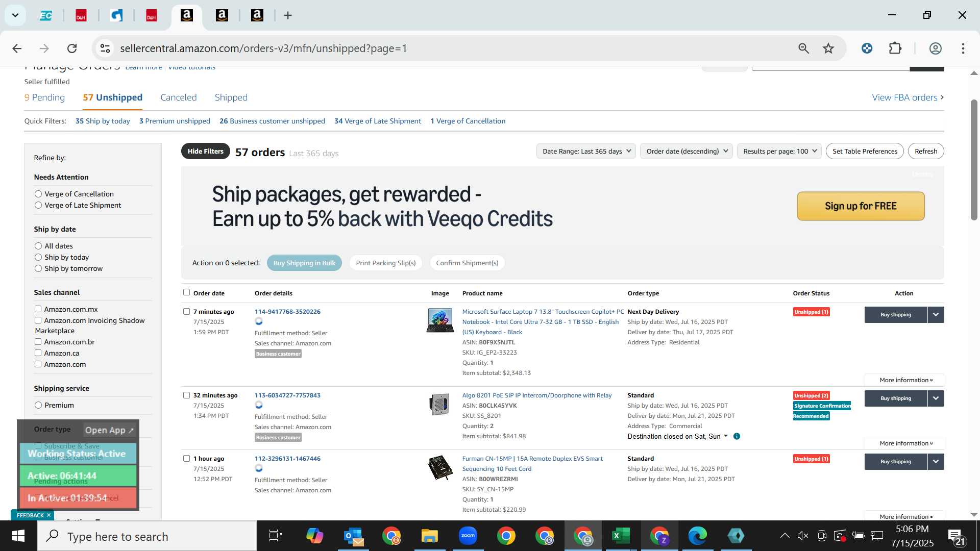Image resolution: width=980 pixels, height=551 pixels.
Task: Open a new browser tab with plus icon
Action: tap(288, 15)
